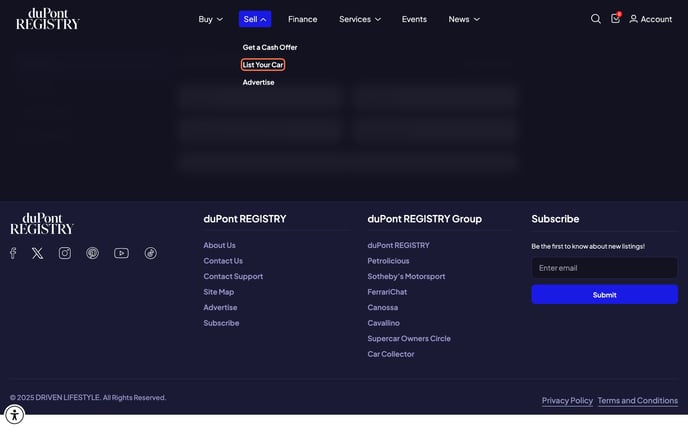Screen dimensions: 688x448
Task: Click the Submit subscribe button
Action: [x=605, y=294]
